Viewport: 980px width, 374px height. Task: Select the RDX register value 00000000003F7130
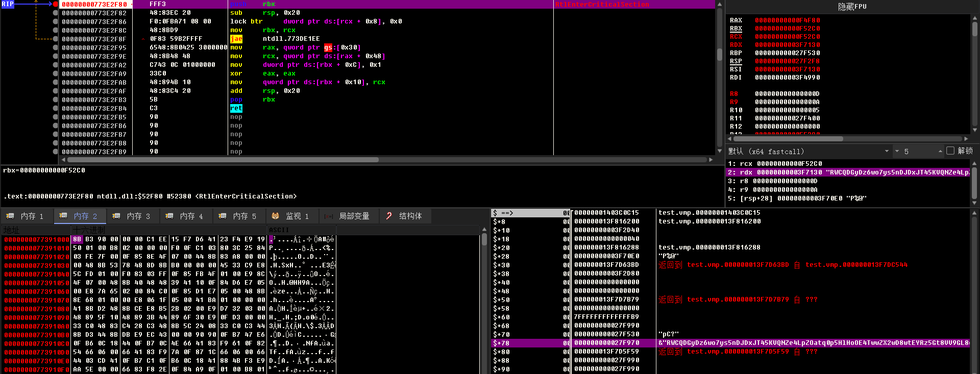coord(787,45)
